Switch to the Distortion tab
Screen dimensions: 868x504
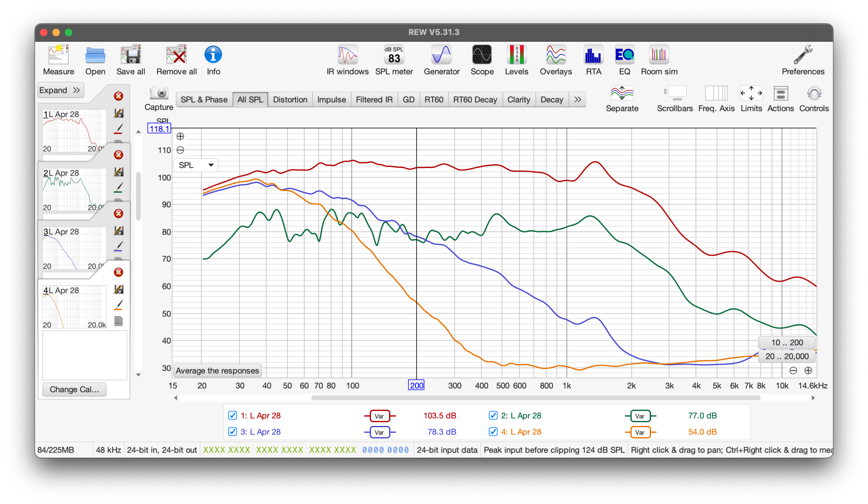[x=290, y=100]
